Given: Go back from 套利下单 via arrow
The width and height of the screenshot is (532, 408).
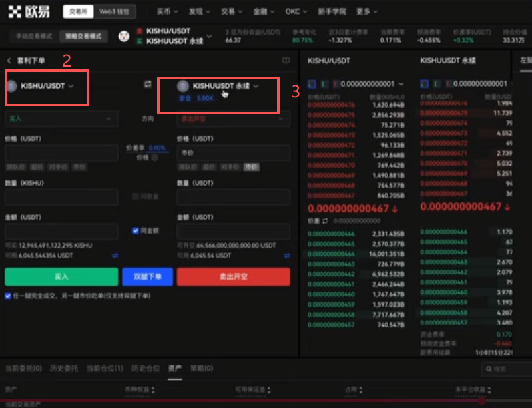Looking at the screenshot, I should [x=9, y=61].
